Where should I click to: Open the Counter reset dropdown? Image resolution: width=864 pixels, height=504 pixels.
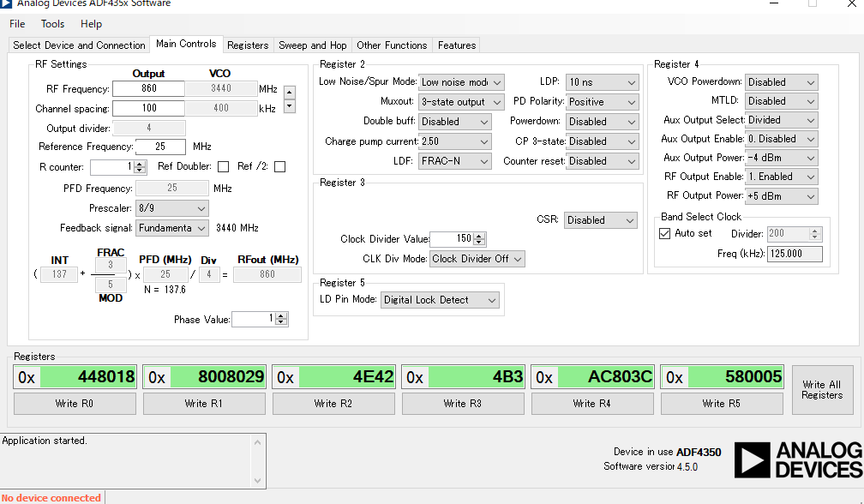[x=602, y=161]
